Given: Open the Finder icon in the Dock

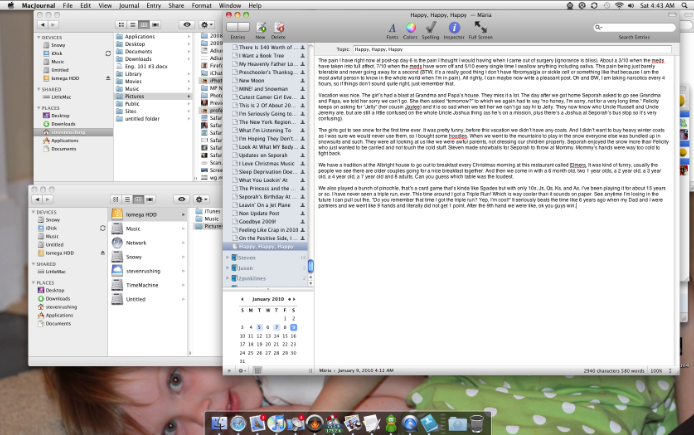Looking at the screenshot, I should coord(219,424).
